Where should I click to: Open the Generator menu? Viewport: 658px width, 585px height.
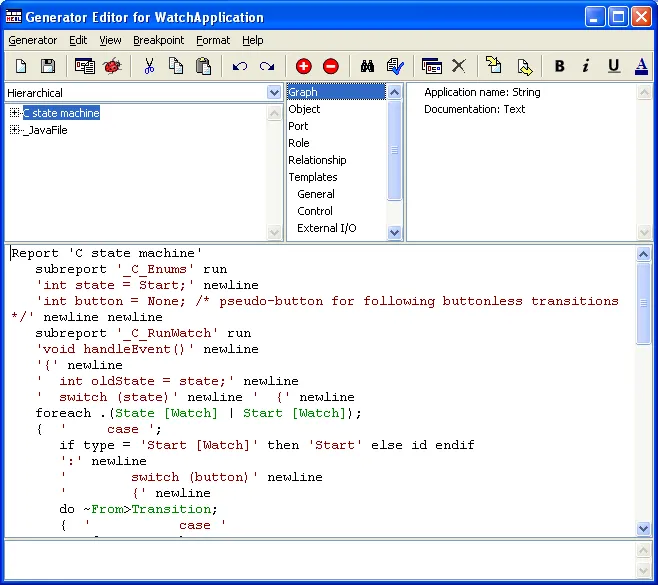point(33,40)
